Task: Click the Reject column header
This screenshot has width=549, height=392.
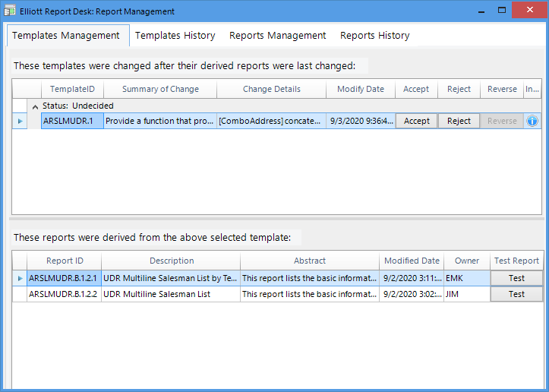Action: coord(459,89)
